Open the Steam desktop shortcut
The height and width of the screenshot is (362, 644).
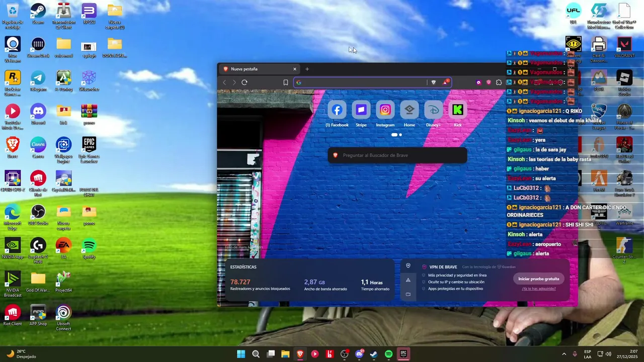click(38, 14)
